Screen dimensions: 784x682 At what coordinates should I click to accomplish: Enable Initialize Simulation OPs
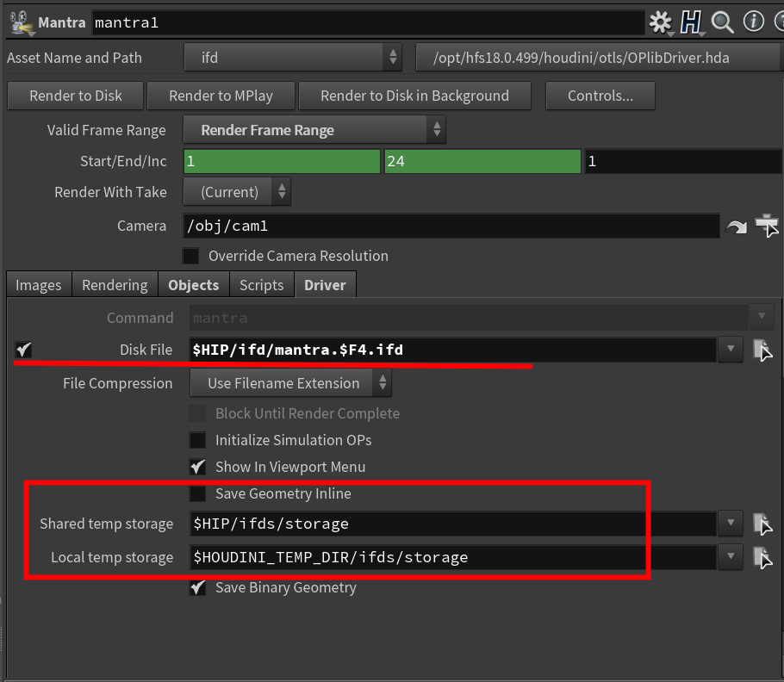[x=197, y=440]
